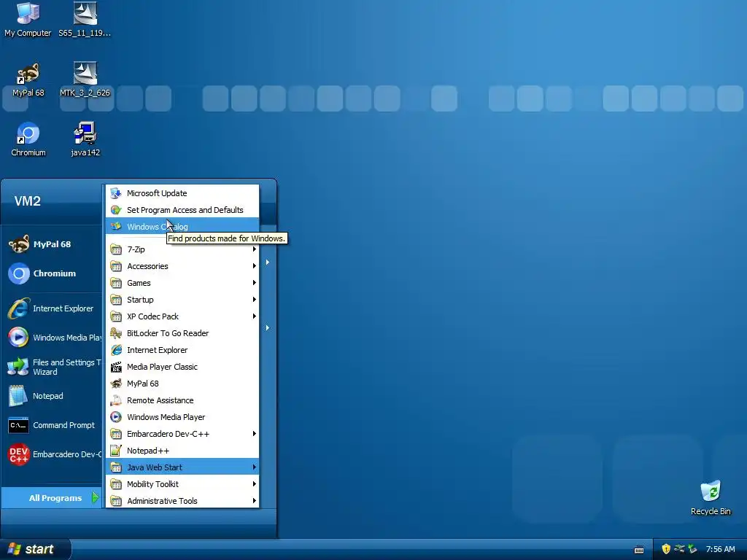Expand the XP Codec Pack submenu

coord(182,316)
